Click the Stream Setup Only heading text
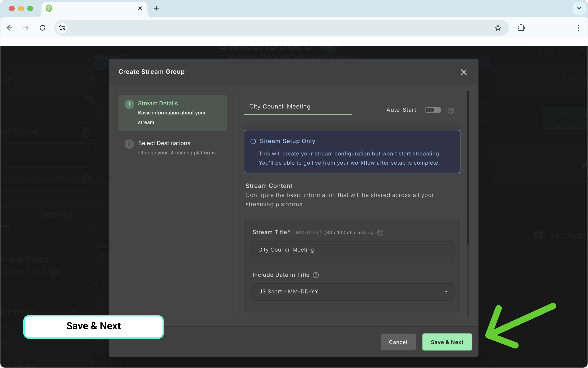588x368 pixels. pyautogui.click(x=287, y=141)
